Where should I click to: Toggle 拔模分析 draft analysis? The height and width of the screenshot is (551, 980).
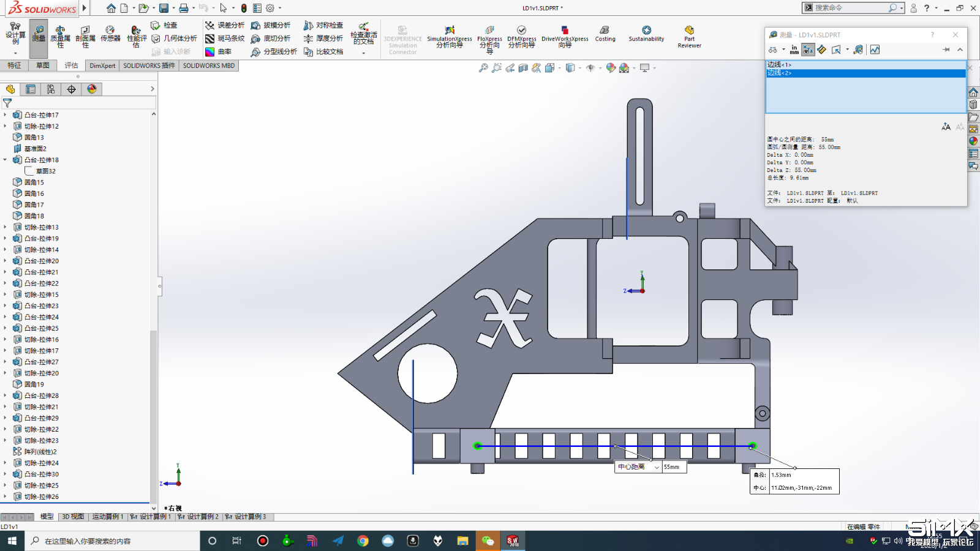tap(271, 25)
